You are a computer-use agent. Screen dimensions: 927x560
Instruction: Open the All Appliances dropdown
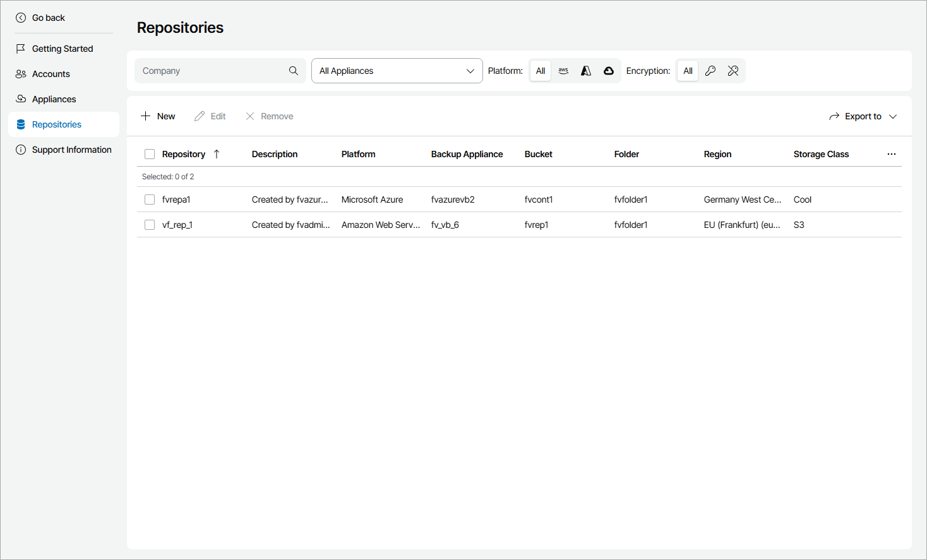(x=397, y=71)
